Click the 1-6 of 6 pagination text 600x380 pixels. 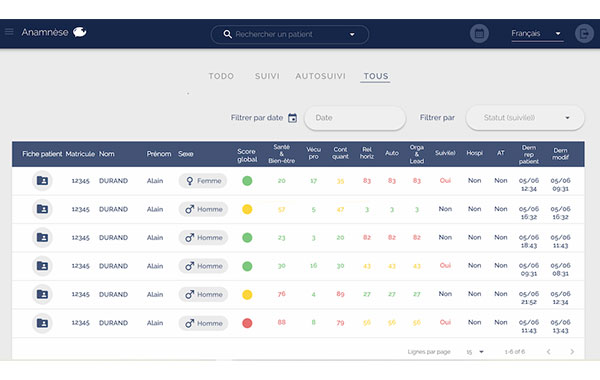515,352
